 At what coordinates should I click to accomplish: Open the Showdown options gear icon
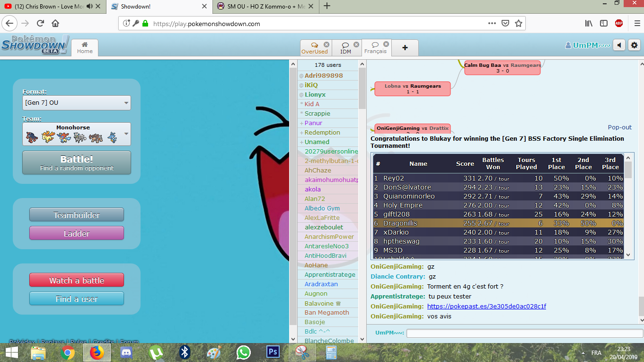pyautogui.click(x=634, y=45)
